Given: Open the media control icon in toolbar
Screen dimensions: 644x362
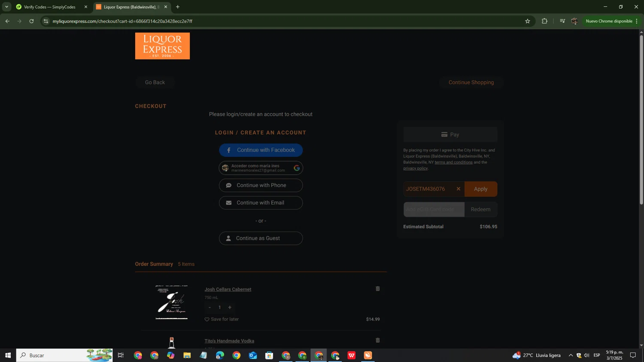Looking at the screenshot, I should tap(562, 21).
